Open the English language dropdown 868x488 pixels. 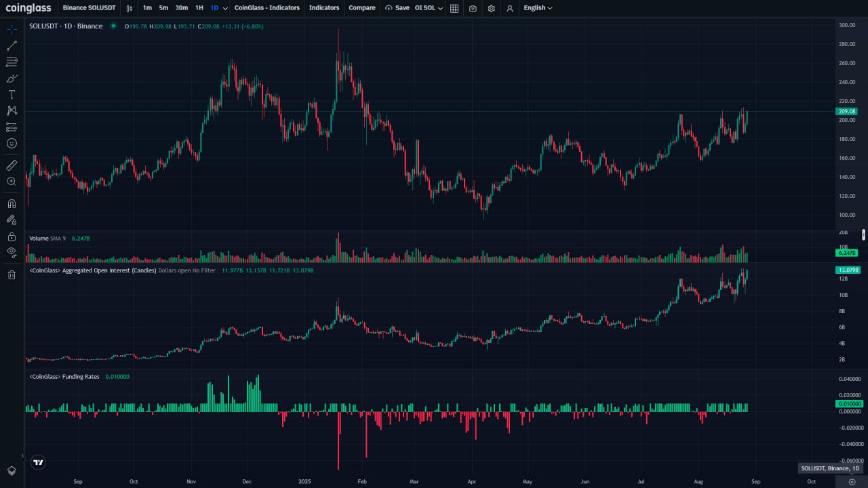[x=538, y=8]
